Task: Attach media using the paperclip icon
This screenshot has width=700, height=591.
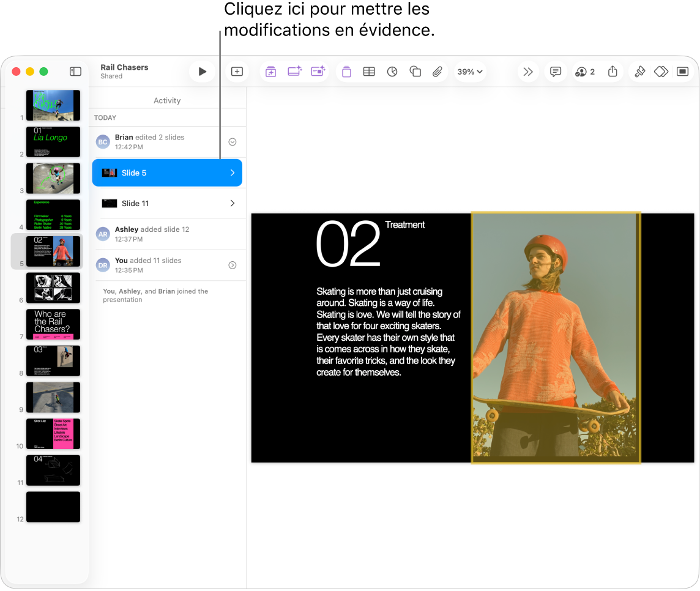Action: tap(437, 71)
